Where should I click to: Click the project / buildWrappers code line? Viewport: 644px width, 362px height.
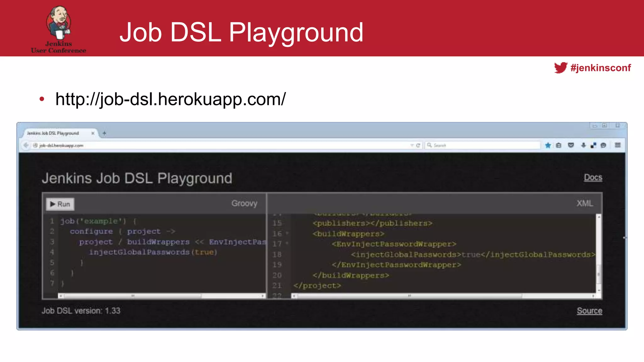(172, 242)
